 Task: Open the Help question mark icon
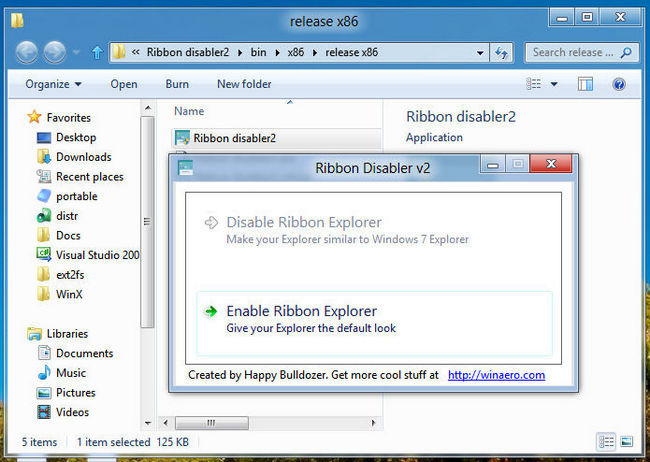[618, 85]
